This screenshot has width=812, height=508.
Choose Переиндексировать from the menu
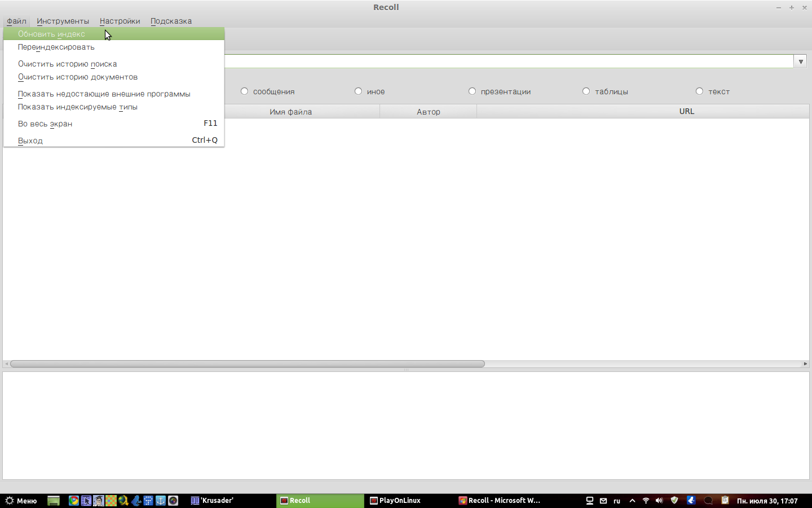(x=114, y=47)
